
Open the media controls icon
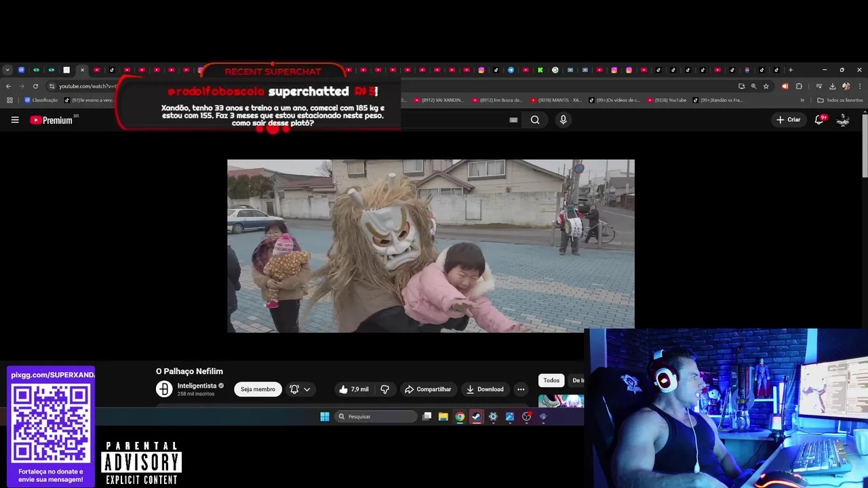tap(818, 86)
